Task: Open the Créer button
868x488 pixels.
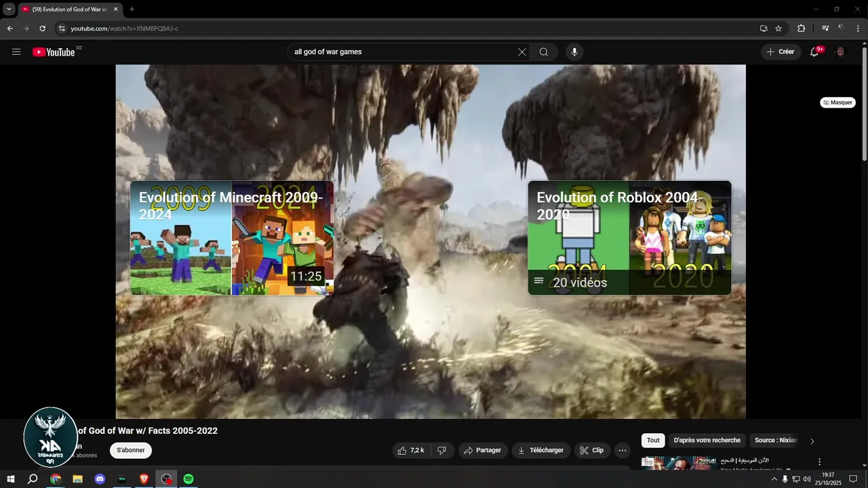Action: pos(781,52)
